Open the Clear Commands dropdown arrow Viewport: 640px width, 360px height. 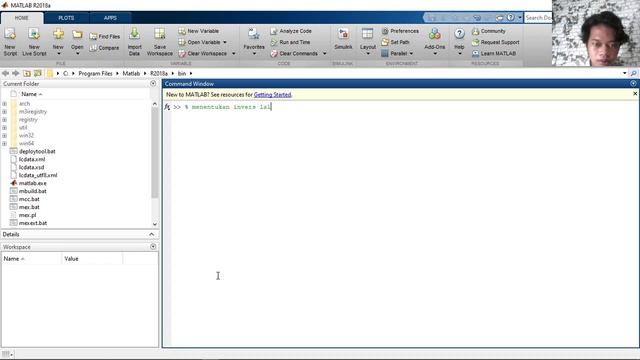tap(324, 53)
